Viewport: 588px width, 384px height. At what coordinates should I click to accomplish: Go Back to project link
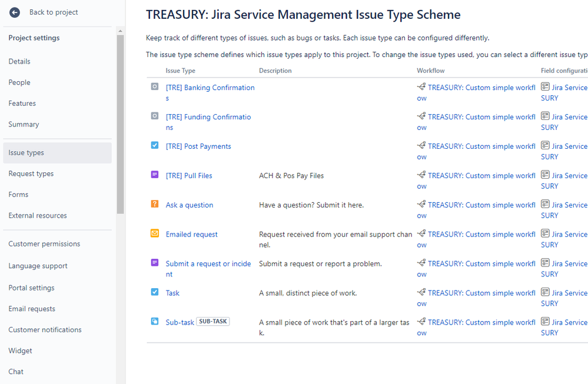(x=54, y=12)
